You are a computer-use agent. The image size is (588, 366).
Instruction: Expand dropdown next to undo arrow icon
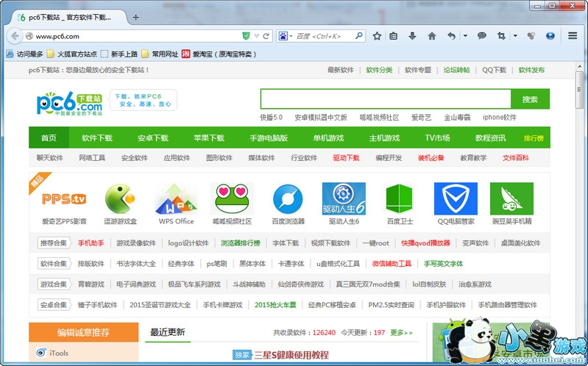tap(465, 36)
